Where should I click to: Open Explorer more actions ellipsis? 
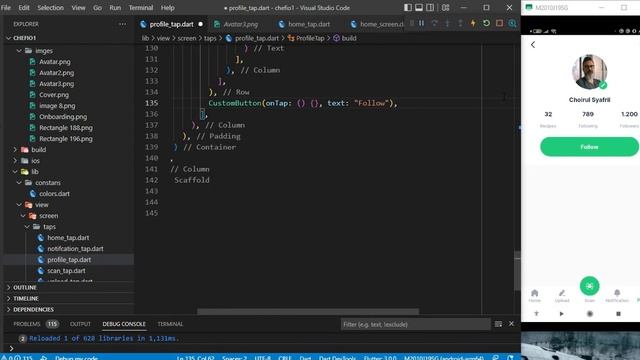pyautogui.click(x=122, y=24)
